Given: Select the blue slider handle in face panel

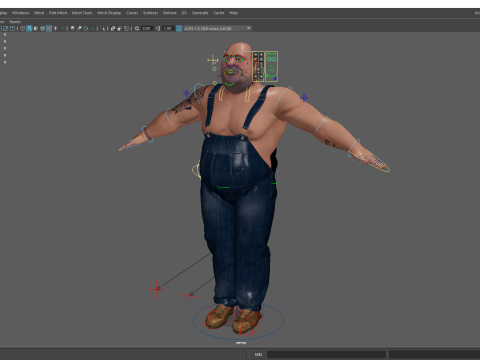Looking at the screenshot, I should (x=275, y=78).
